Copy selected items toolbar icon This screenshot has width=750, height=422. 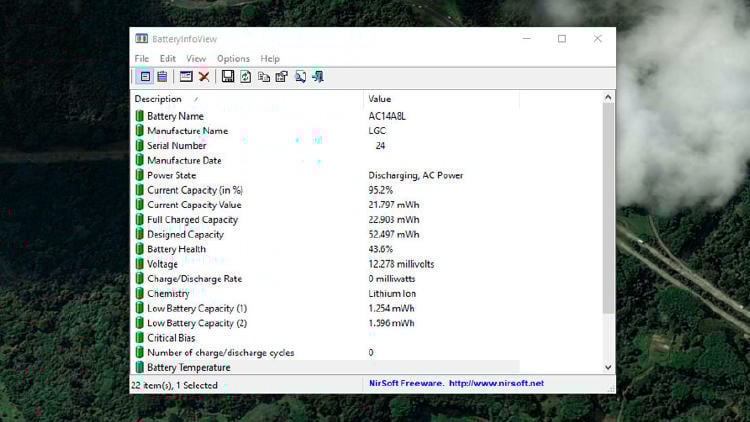(x=264, y=77)
